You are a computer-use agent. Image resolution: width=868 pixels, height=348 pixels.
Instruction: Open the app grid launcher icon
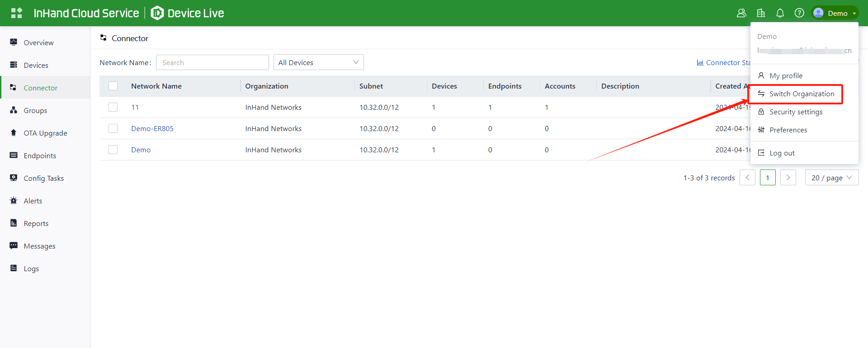coord(17,13)
